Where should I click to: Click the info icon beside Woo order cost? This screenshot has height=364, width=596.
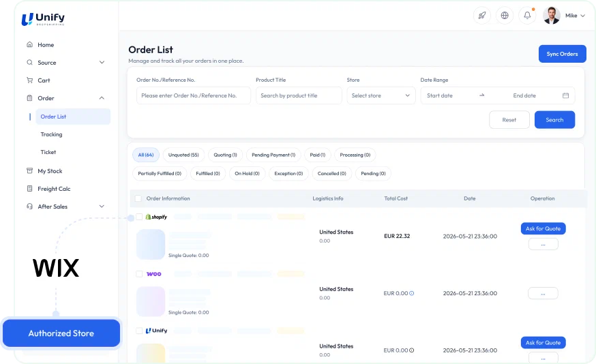coord(412,293)
